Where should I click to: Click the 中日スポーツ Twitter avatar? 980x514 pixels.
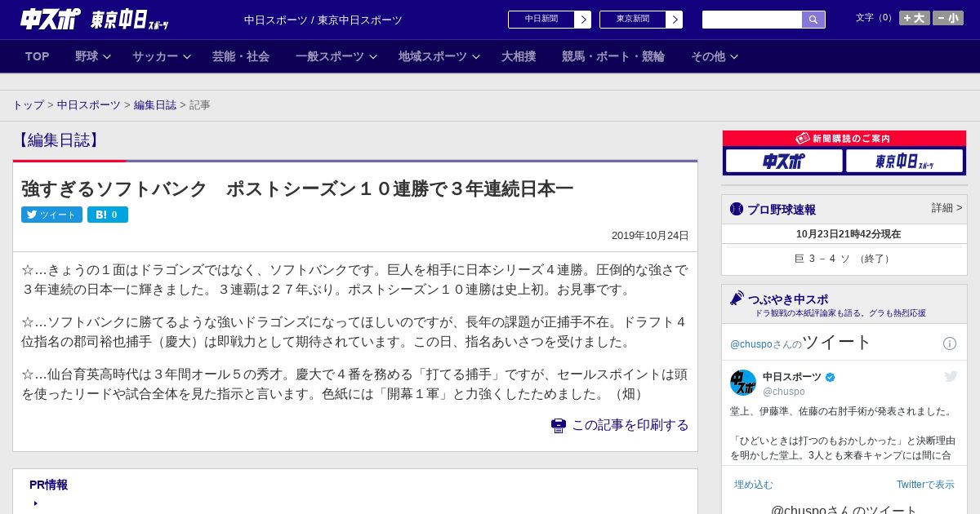click(x=743, y=383)
